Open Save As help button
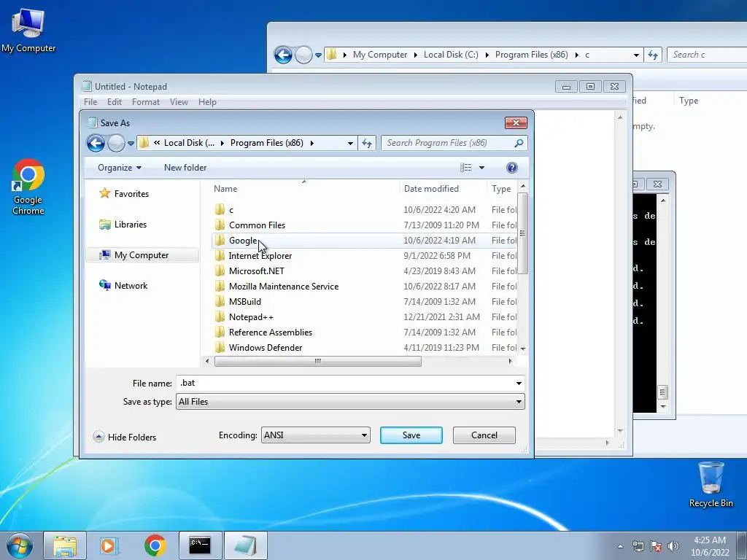This screenshot has height=560, width=747. tap(511, 168)
